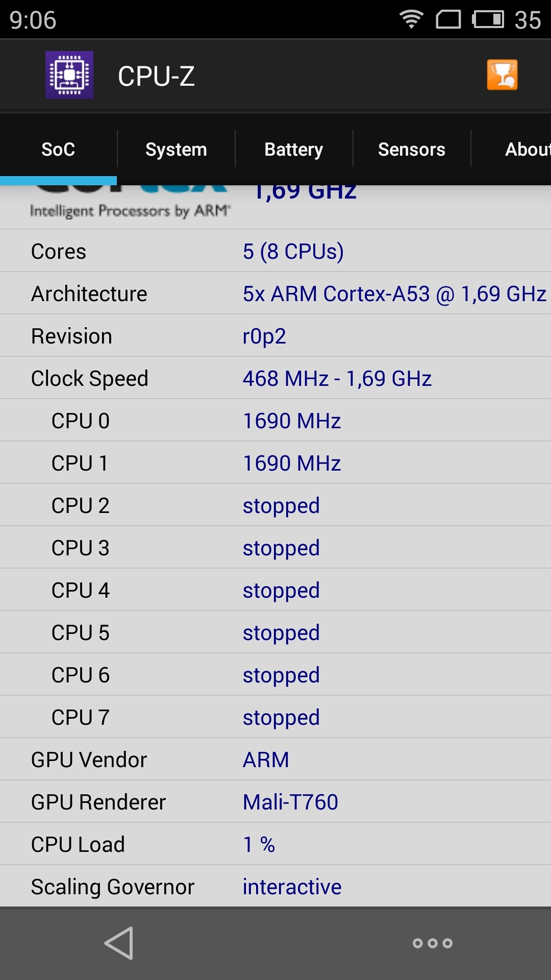Tap the battery indicator in status bar

488,19
